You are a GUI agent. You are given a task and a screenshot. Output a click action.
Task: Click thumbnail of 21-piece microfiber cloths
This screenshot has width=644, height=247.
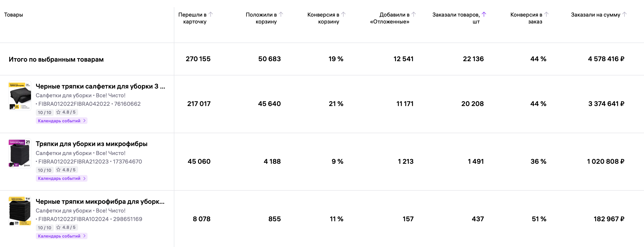pos(20,153)
